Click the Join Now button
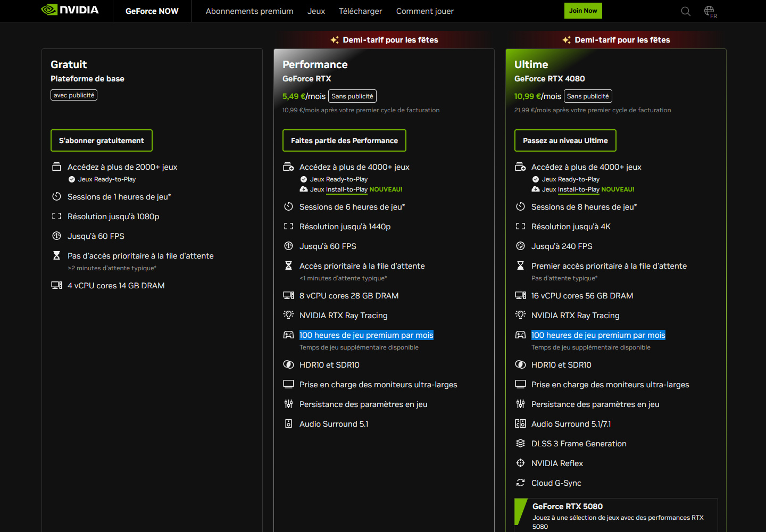 click(583, 10)
